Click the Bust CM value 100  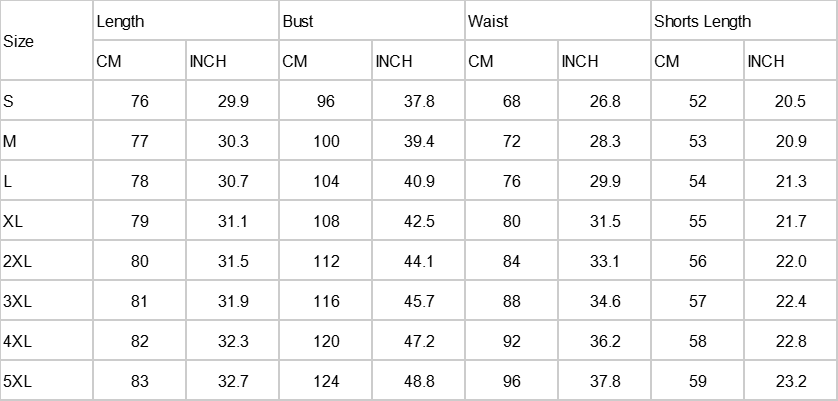[x=325, y=141]
